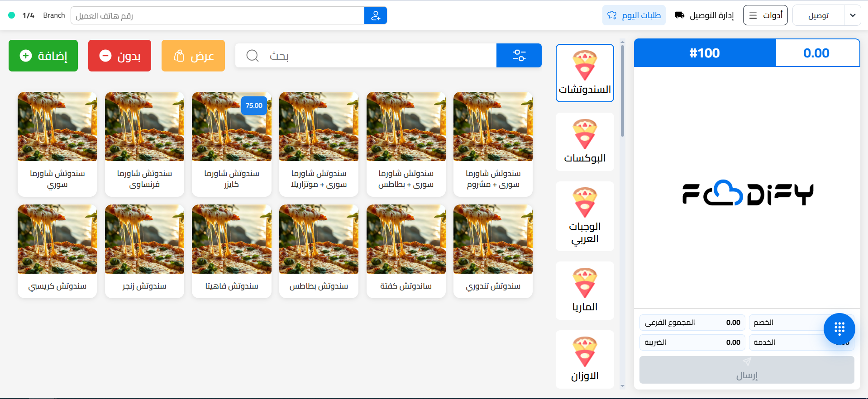Click the paper plane send icon

(747, 361)
